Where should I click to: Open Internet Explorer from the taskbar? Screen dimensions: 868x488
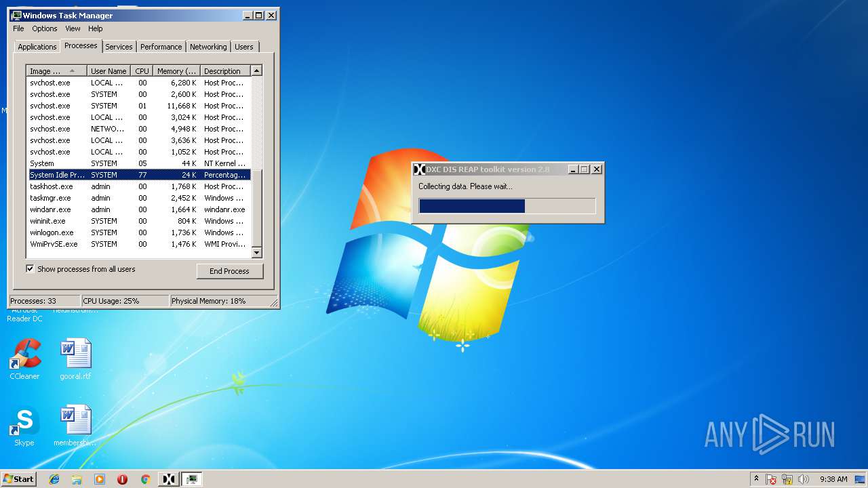point(54,479)
